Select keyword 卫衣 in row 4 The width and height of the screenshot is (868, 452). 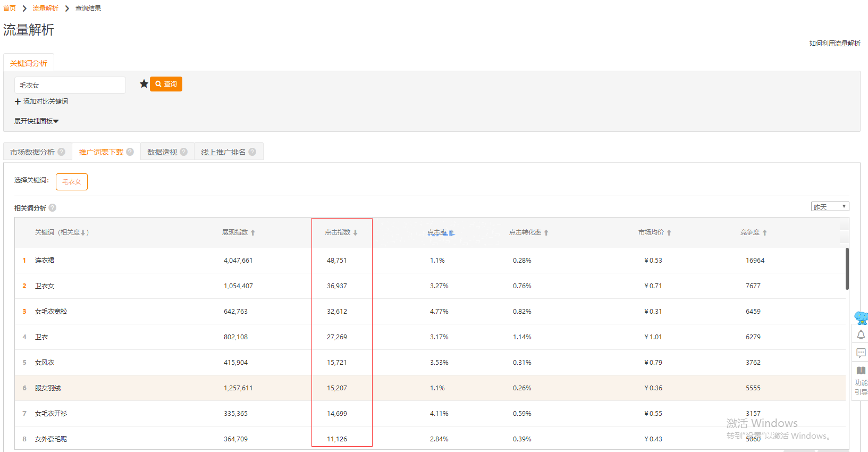pos(41,337)
